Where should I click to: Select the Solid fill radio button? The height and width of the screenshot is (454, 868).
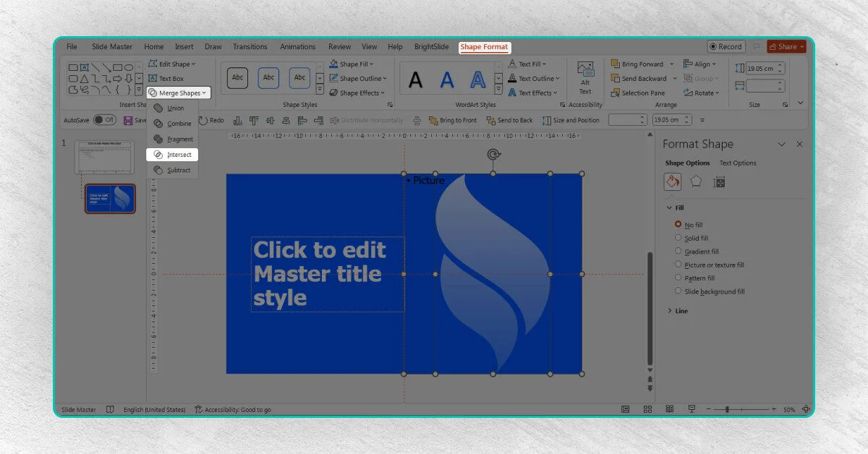click(x=678, y=238)
